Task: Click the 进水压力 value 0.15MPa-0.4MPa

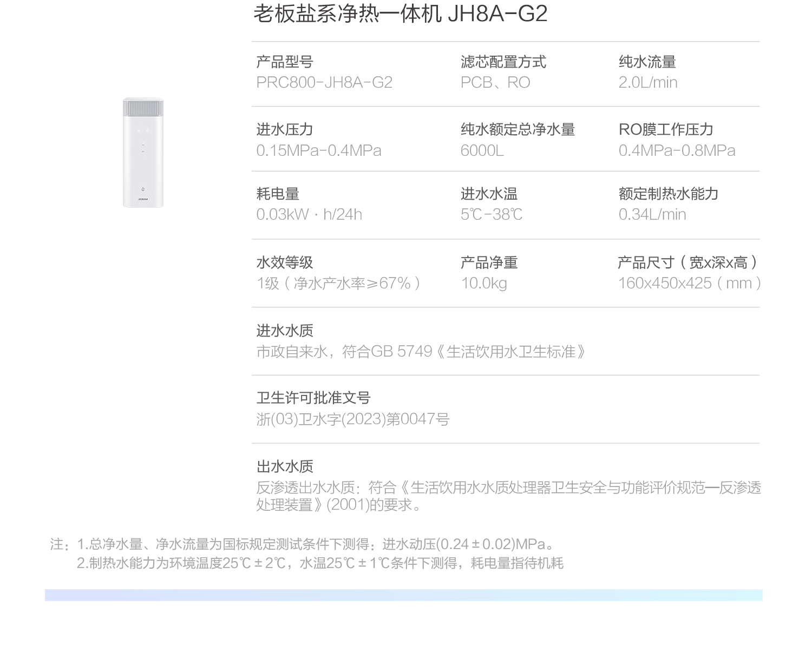Action: pyautogui.click(x=319, y=150)
